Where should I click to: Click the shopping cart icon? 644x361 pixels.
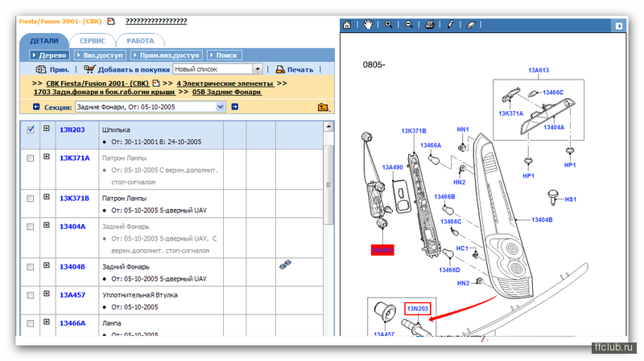[x=89, y=69]
